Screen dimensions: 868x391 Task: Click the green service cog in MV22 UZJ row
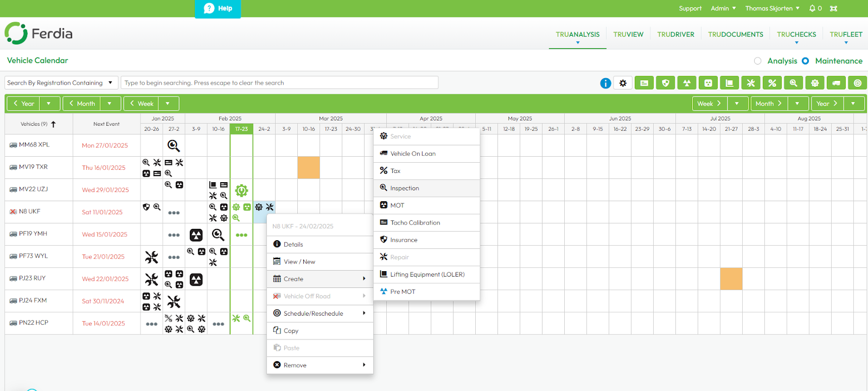pyautogui.click(x=241, y=190)
